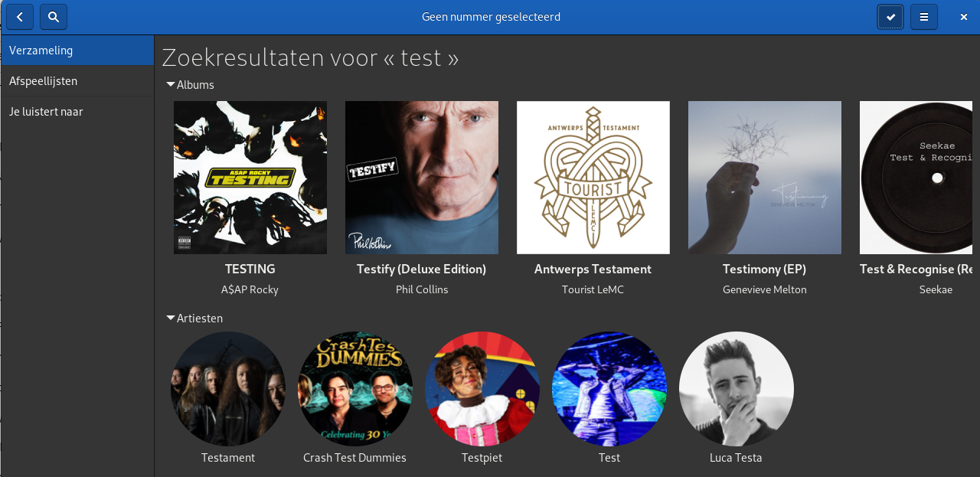The width and height of the screenshot is (980, 477).
Task: Click the Testimony (EP) title text
Action: tap(765, 270)
